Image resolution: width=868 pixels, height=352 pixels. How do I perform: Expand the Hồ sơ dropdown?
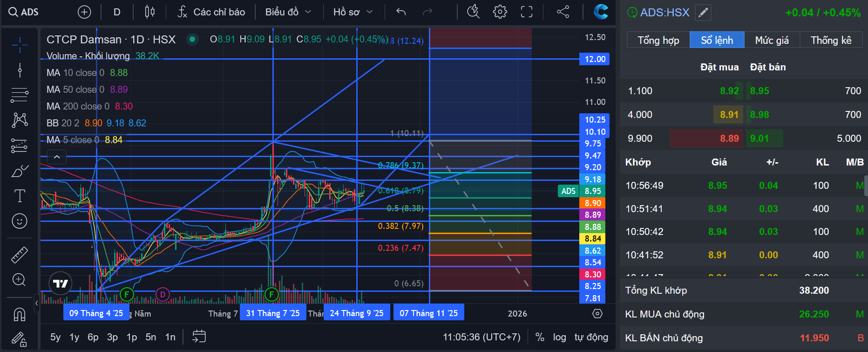tap(353, 12)
